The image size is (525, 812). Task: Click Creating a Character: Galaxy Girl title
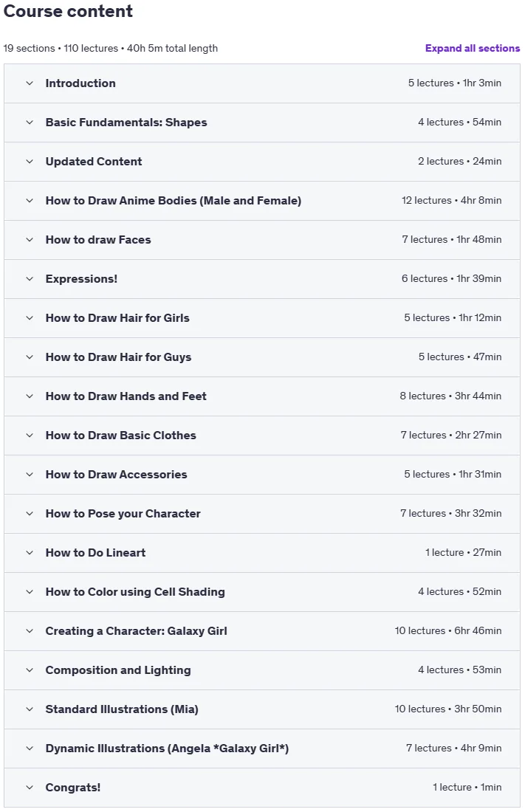tap(137, 631)
